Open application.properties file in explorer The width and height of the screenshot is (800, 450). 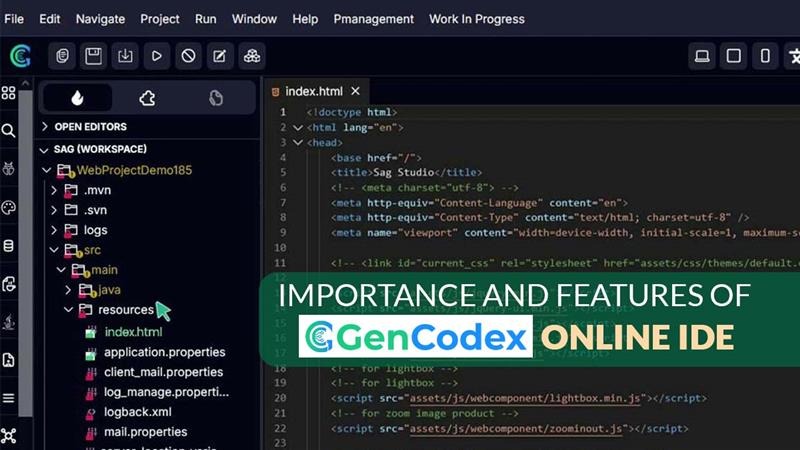(x=164, y=352)
